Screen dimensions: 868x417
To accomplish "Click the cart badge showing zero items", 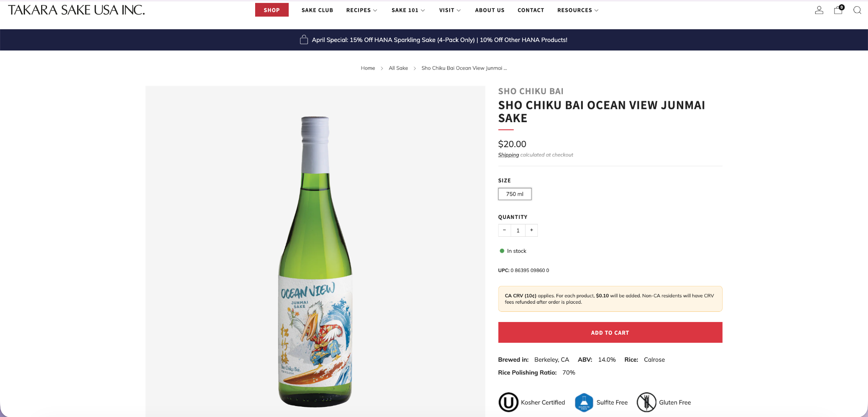I will 842,6.
